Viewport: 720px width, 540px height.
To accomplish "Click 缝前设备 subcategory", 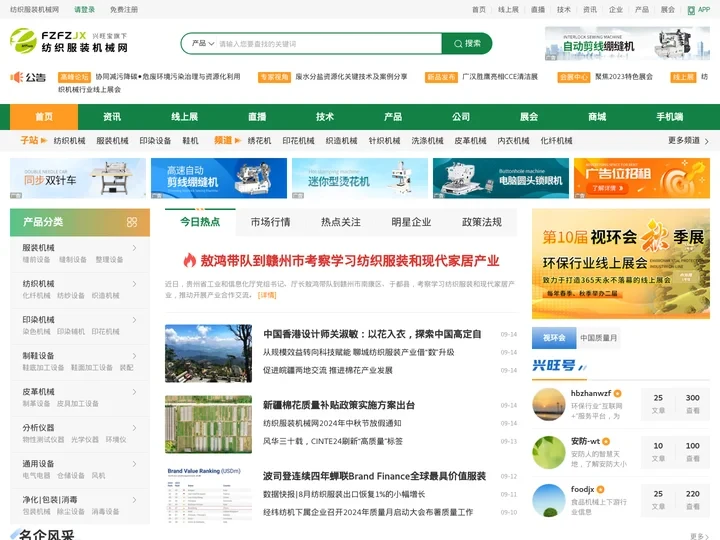I will 36,259.
